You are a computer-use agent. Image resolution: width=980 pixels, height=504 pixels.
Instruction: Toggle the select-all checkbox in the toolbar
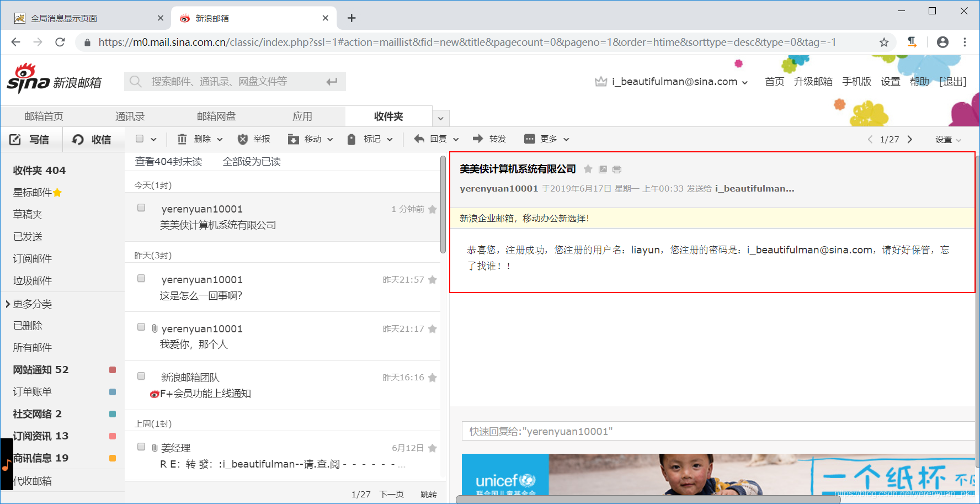pos(140,139)
